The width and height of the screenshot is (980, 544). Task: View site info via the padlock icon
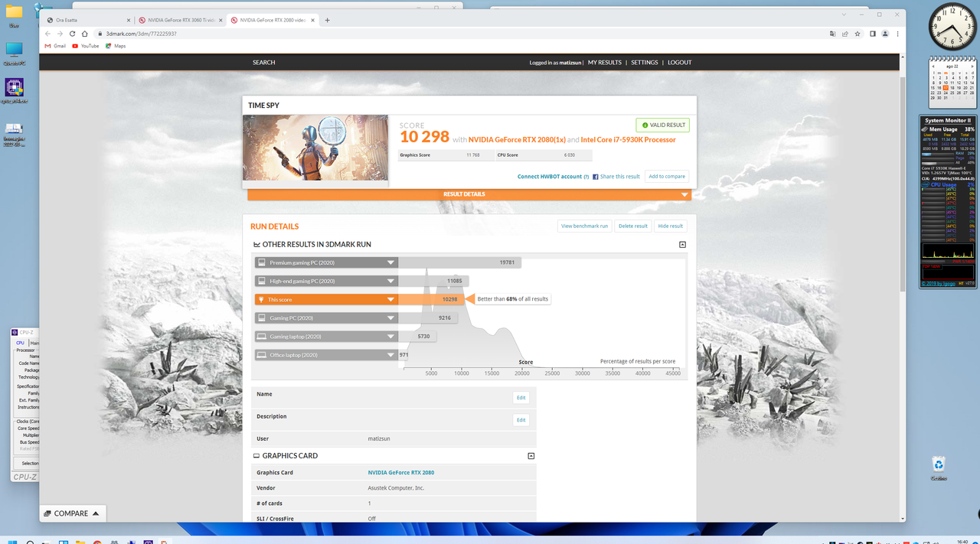100,34
